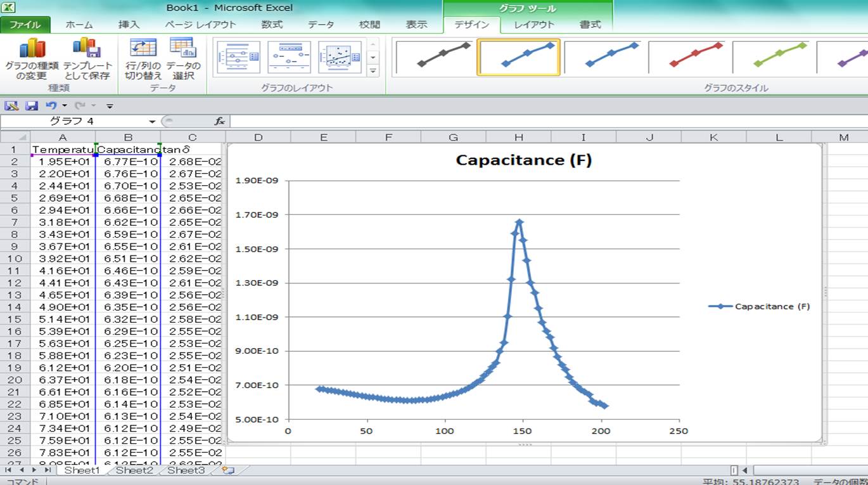
Task: Open the Name Box dropdown arrow
Action: click(152, 121)
